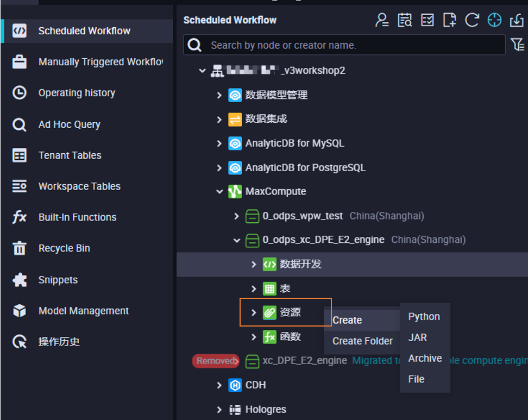The height and width of the screenshot is (420, 528).
Task: Open Operating history in sidebar
Action: point(87,93)
